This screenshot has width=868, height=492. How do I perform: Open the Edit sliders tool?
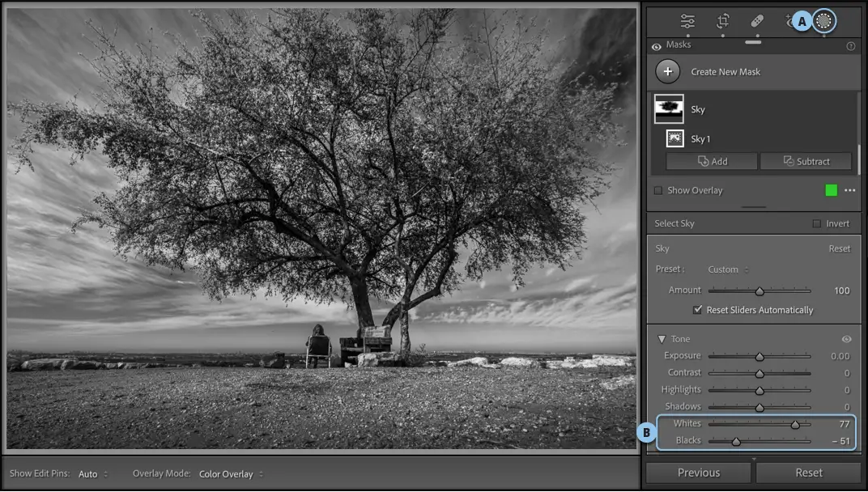click(x=687, y=21)
